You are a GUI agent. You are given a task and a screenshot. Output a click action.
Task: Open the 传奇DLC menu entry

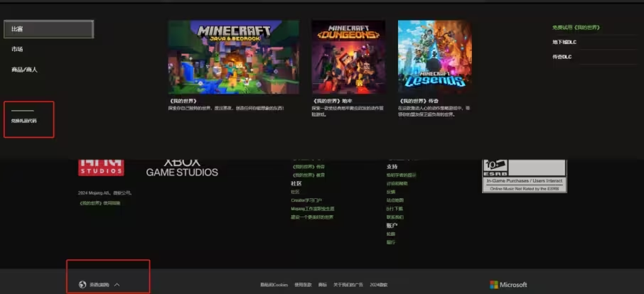[562, 57]
